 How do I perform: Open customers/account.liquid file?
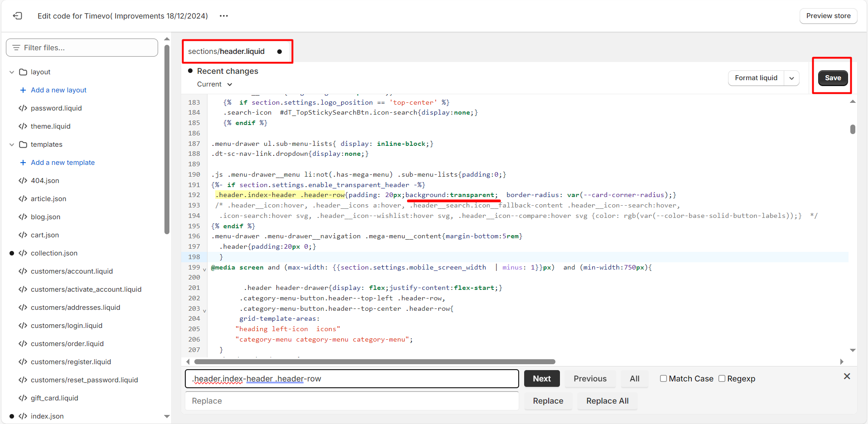(x=72, y=271)
